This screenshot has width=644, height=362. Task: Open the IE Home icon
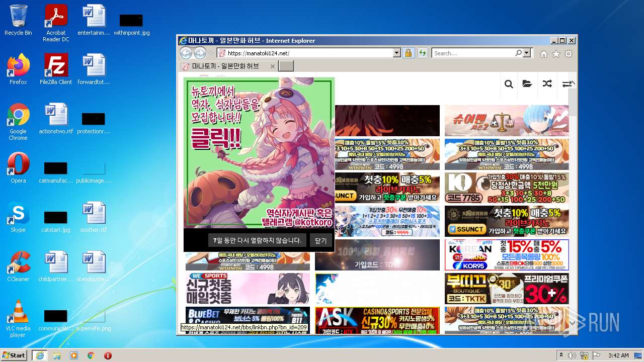coord(544,54)
